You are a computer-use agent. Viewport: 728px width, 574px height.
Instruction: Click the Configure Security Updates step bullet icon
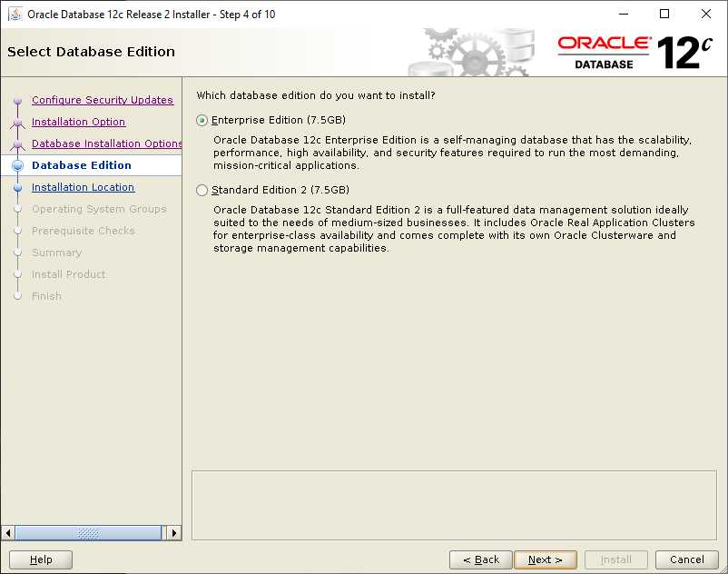coord(18,100)
